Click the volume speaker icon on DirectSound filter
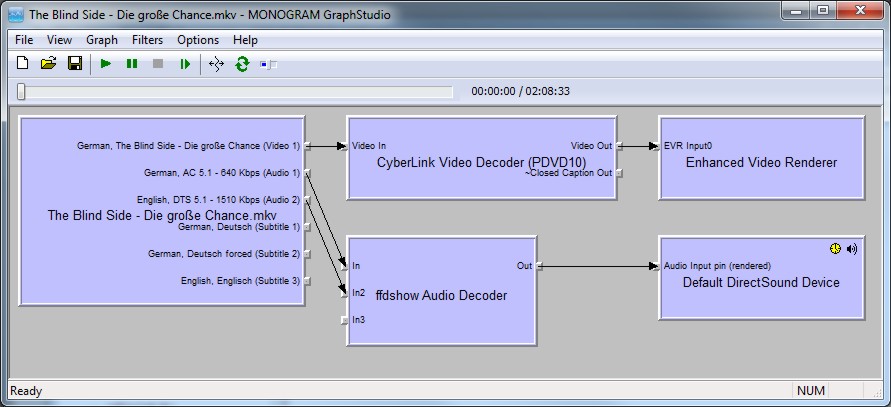Viewport: 891px width, 407px height. click(851, 248)
